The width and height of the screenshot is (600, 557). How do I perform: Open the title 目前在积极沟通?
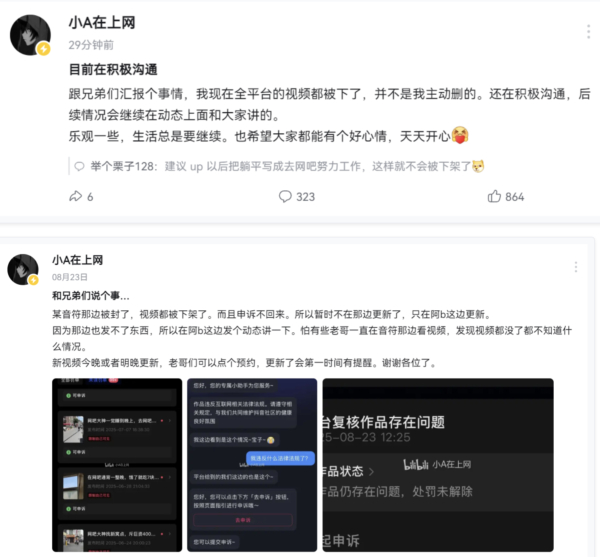113,69
